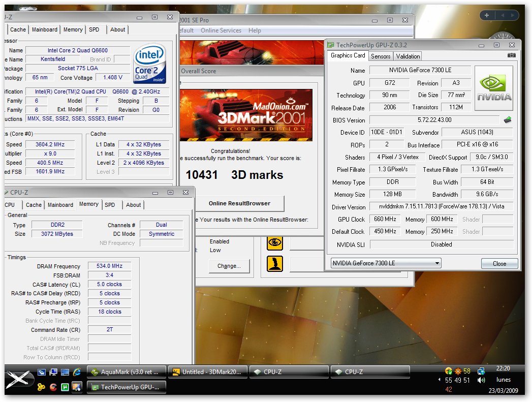Click the Rated FSB 1601.9 MHz value
Screen dimensions: 532x402
50,171
